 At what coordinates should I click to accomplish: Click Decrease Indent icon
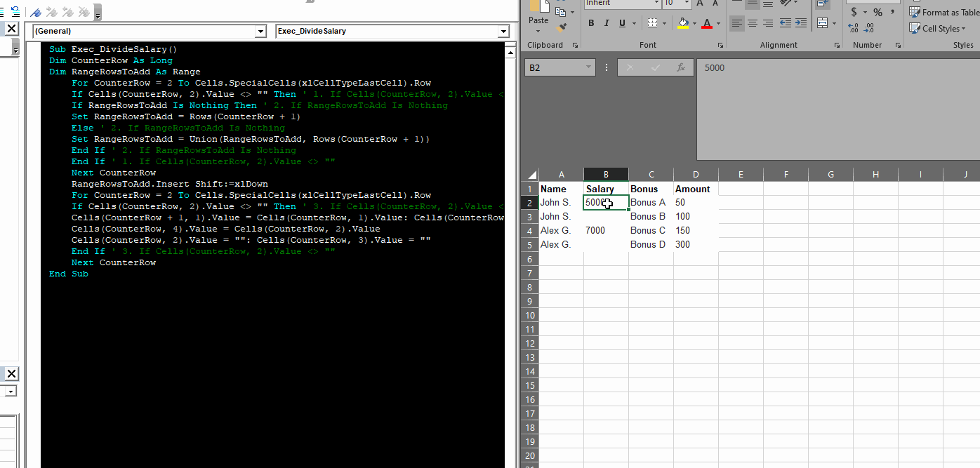click(785, 23)
